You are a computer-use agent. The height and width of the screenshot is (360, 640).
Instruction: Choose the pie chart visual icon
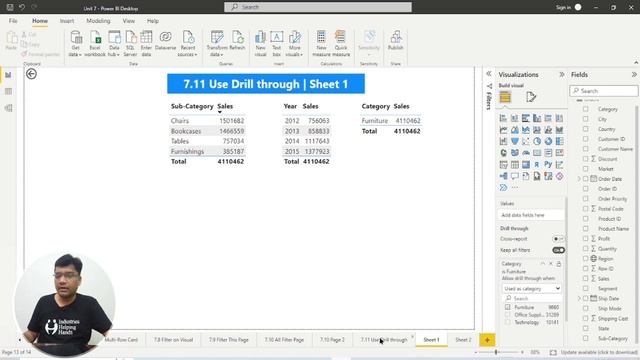537,141
